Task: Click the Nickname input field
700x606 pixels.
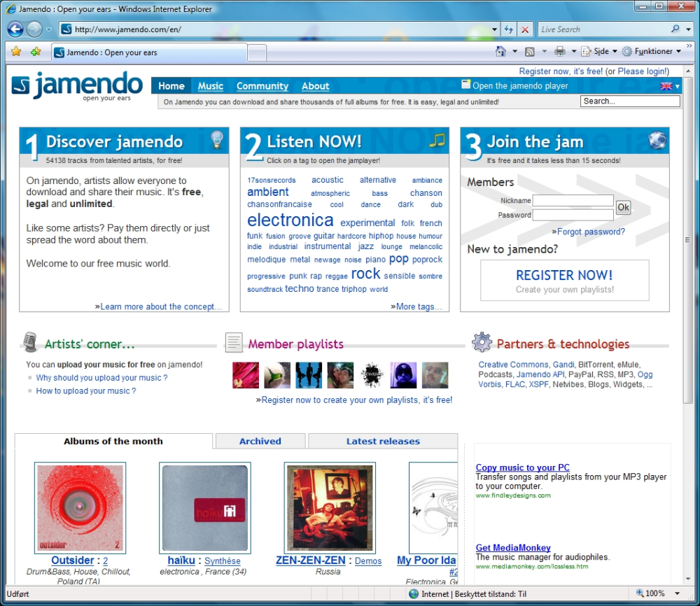Action: pyautogui.click(x=573, y=201)
